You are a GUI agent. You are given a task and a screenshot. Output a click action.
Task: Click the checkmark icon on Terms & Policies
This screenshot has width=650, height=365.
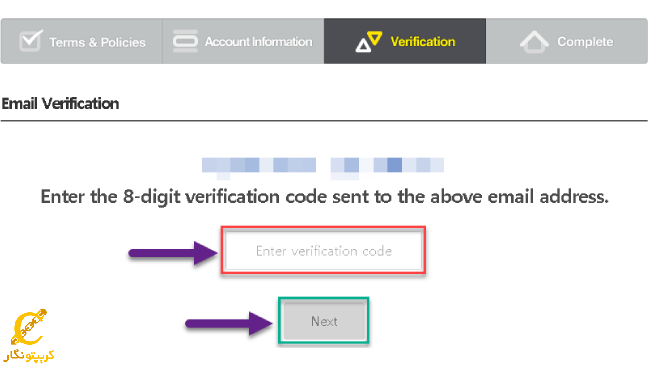tap(31, 41)
